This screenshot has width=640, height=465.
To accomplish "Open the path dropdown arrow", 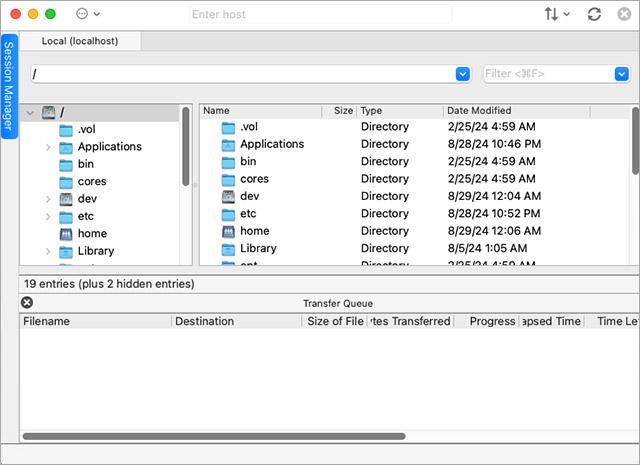I will pyautogui.click(x=462, y=74).
